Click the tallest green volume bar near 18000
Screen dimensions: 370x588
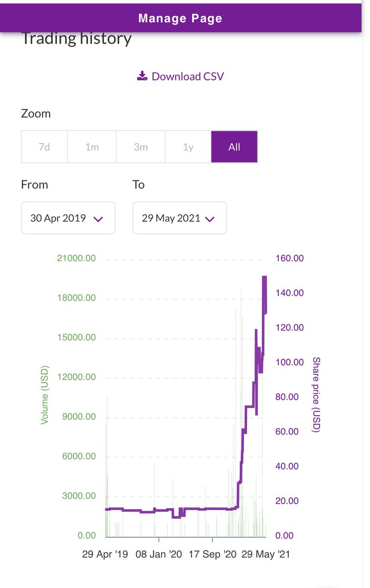click(241, 413)
